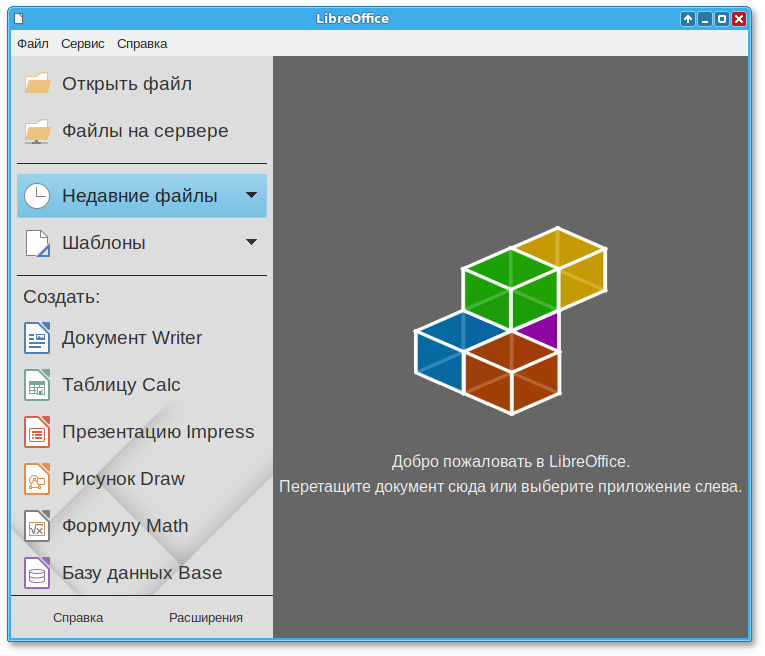The image size is (765, 656).
Task: Click the Открыть файл folder icon
Action: click(37, 83)
